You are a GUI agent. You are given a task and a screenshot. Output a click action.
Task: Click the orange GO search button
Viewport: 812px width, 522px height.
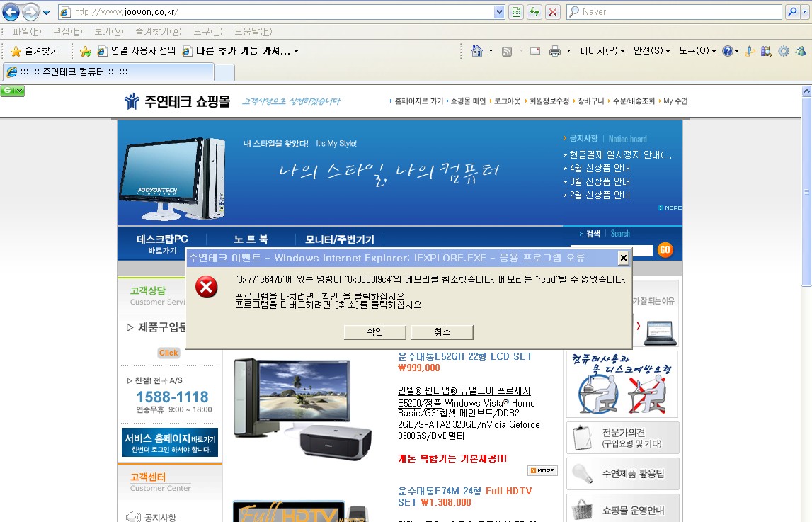665,250
